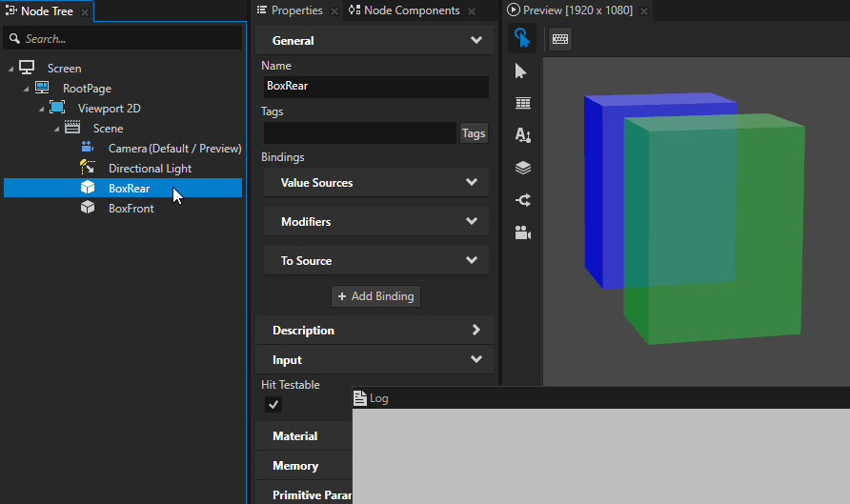The image size is (850, 504).
Task: Click the camera tool icon in Preview
Action: 522,232
